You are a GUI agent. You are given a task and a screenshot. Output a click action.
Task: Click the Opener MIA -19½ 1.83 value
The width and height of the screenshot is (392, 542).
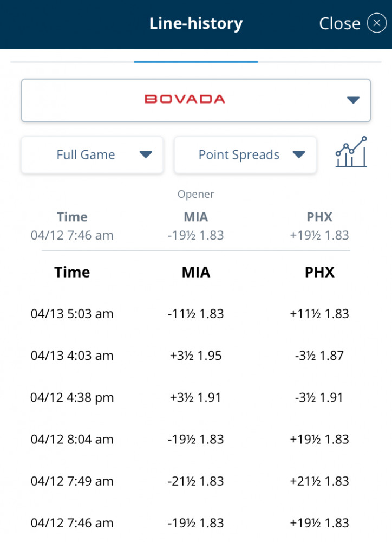tap(195, 235)
